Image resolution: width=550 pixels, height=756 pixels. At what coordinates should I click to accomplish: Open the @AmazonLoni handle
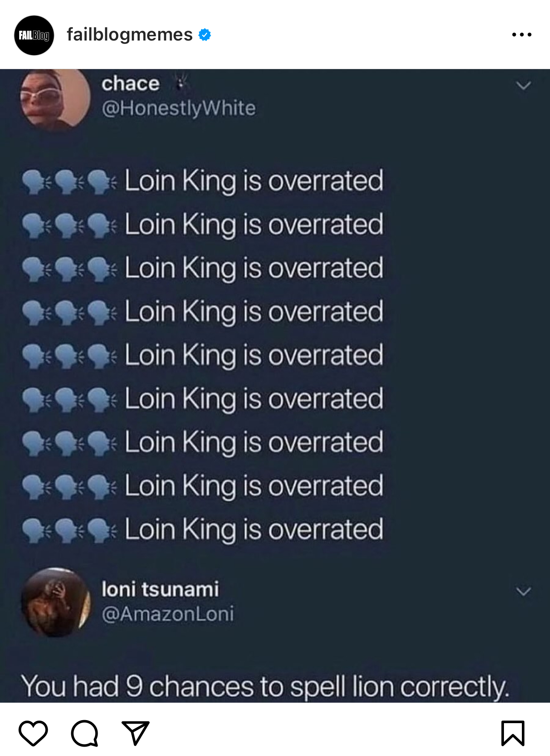point(168,614)
